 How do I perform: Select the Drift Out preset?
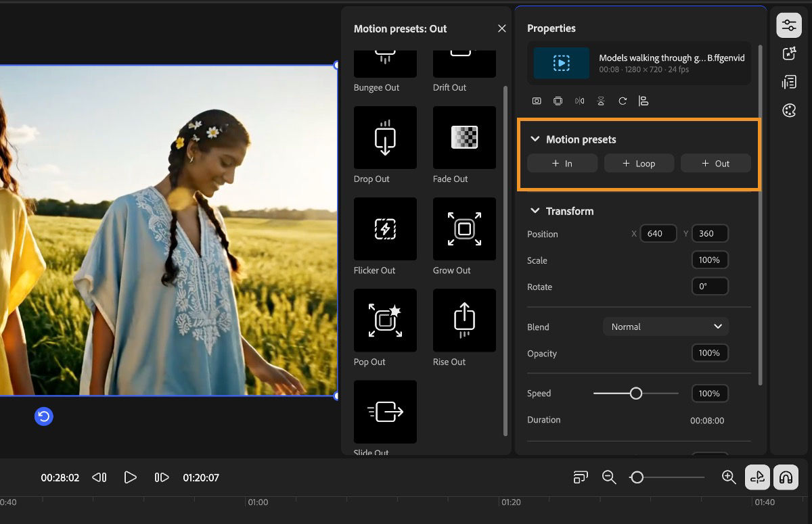[x=464, y=64]
